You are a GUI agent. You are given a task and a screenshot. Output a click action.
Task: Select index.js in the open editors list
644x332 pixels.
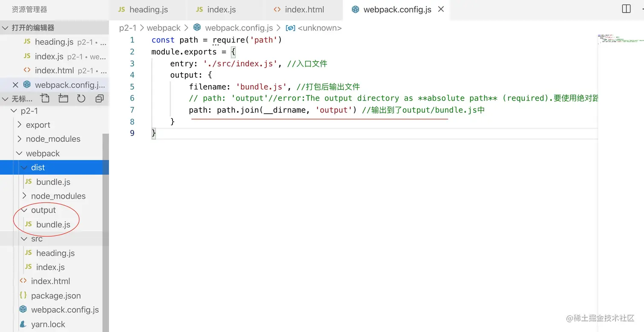[49, 56]
